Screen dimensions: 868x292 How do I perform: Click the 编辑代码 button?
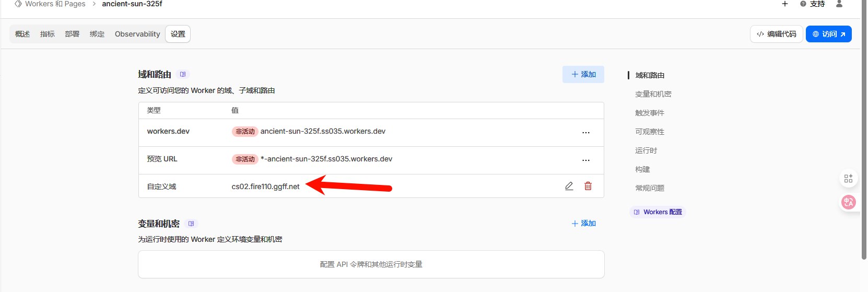coord(776,34)
